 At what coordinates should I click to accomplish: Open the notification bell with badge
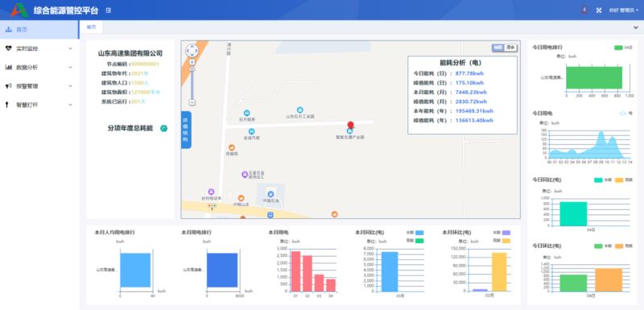pos(584,10)
